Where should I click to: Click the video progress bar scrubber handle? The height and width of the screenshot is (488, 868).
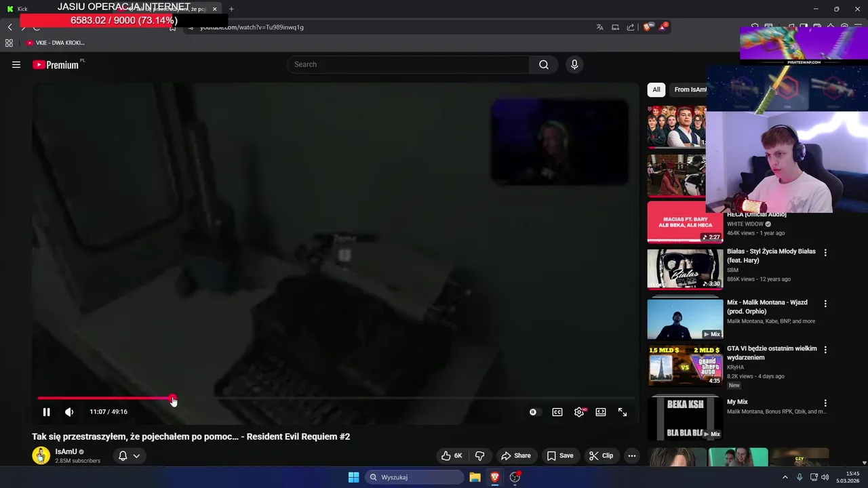173,399
